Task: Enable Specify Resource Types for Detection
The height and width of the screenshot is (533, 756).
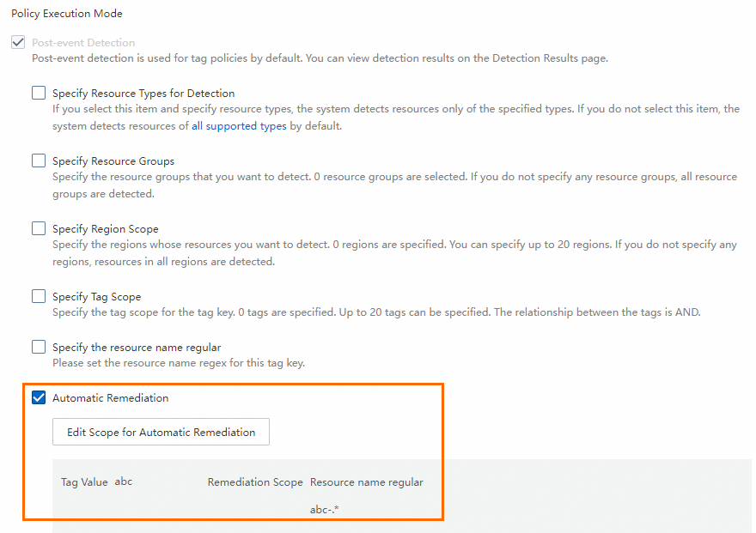Action: 39,93
